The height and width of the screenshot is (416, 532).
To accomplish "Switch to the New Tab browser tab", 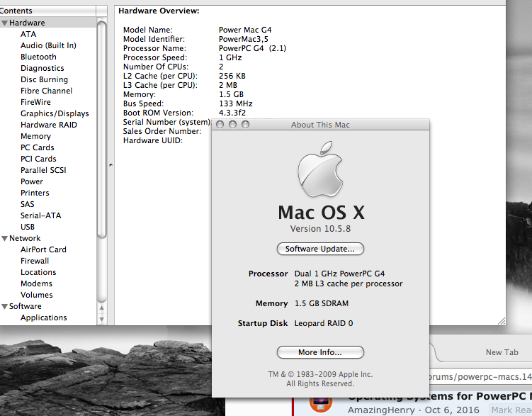I will [502, 352].
